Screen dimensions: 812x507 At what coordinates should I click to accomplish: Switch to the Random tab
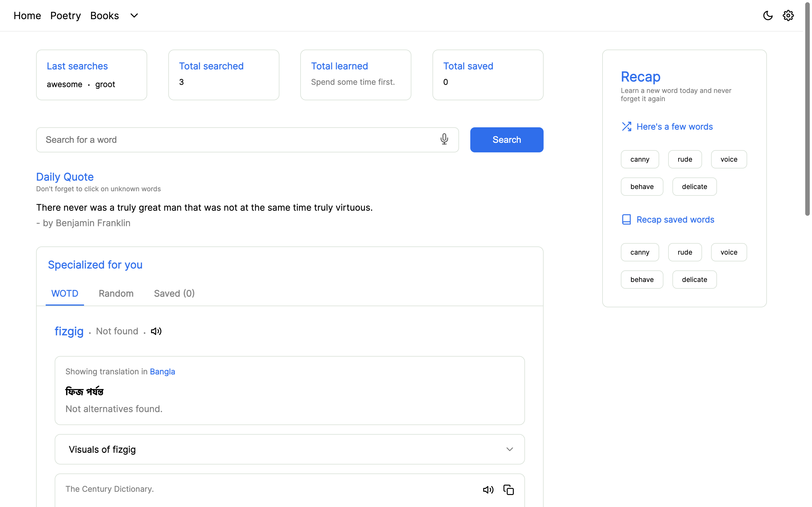[116, 293]
